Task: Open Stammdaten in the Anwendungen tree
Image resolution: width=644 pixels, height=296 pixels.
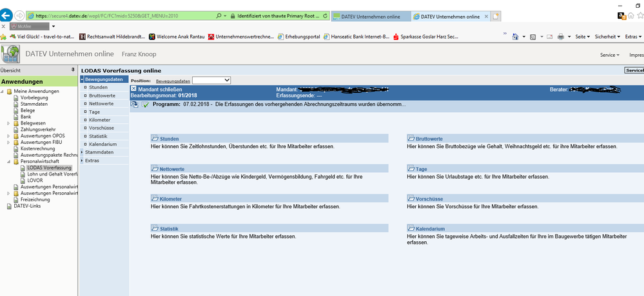Action: 34,104
